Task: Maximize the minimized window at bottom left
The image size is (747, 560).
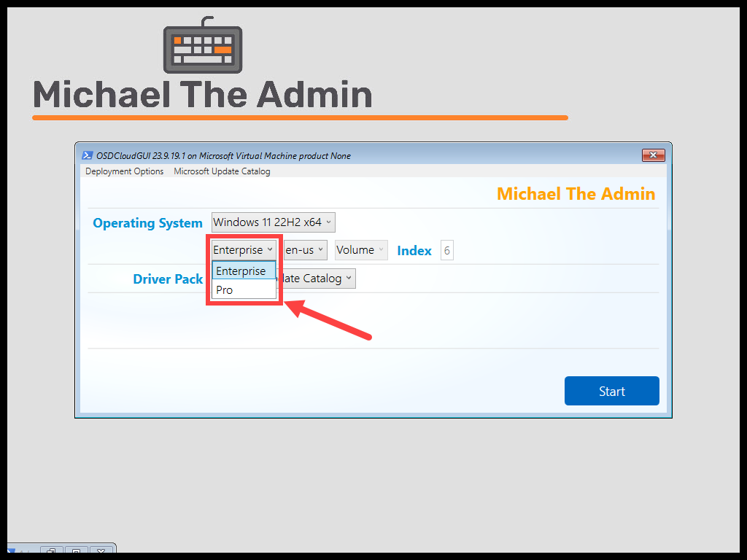Action: [x=76, y=550]
